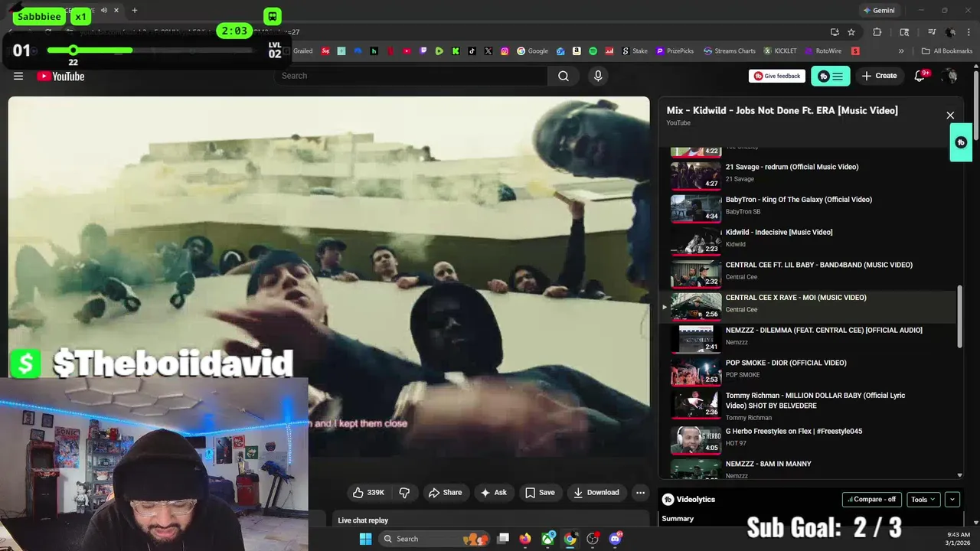The image size is (980, 551).
Task: Bookmark this page with the star
Action: (x=851, y=32)
